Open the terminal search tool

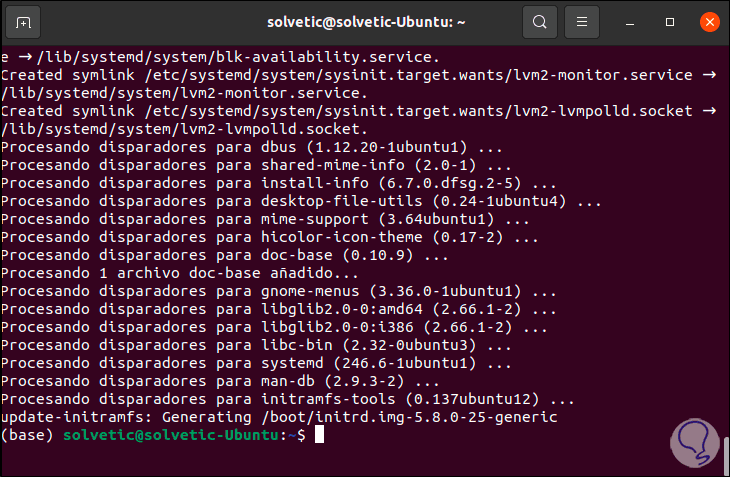point(539,22)
